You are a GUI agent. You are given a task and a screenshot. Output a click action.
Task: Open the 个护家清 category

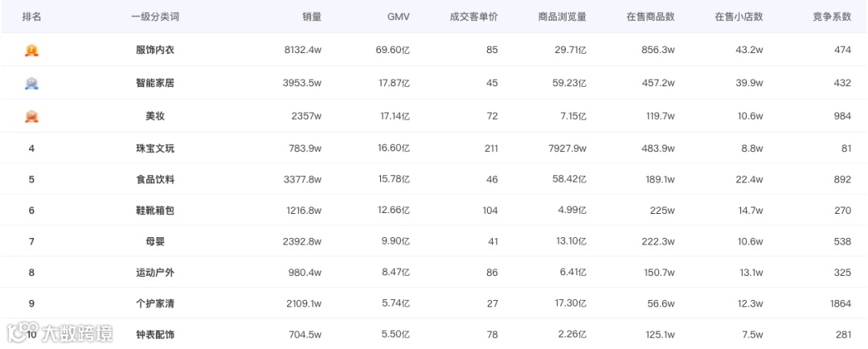pos(155,304)
